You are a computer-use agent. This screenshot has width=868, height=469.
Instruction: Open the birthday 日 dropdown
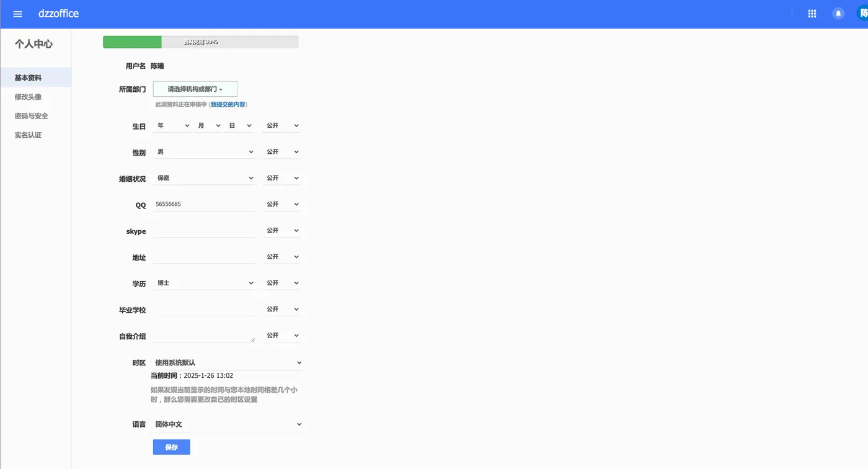[239, 126]
